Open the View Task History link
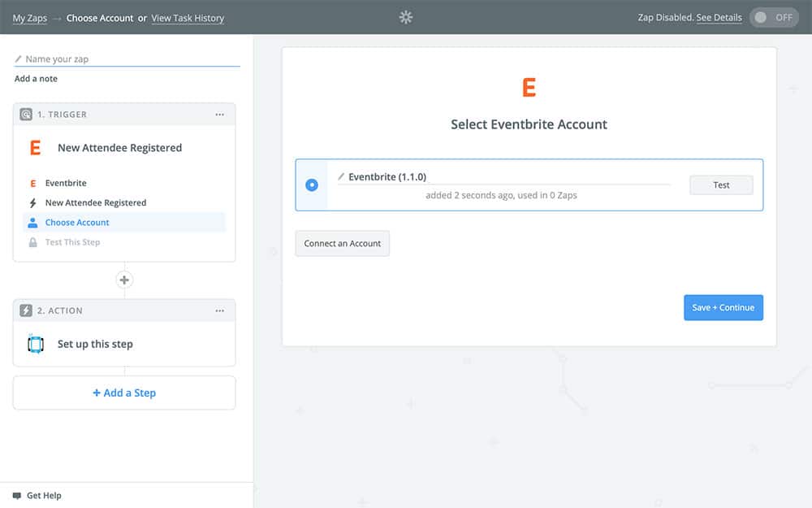Viewport: 812px width, 508px height. click(x=188, y=18)
